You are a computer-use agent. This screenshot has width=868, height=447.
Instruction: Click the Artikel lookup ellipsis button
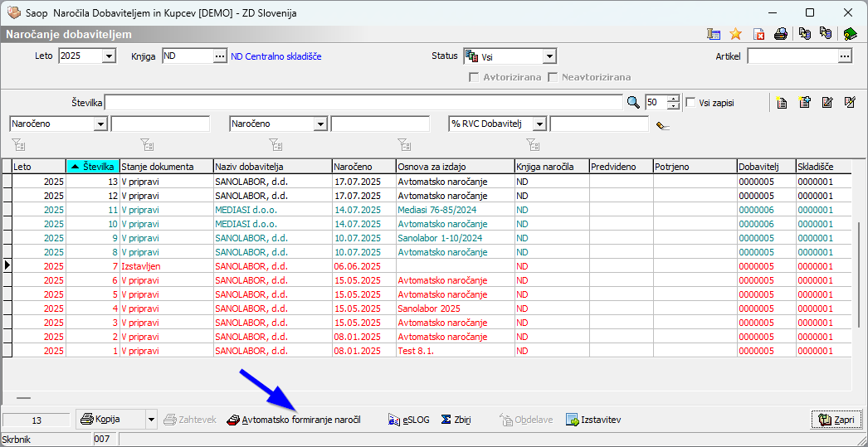coord(844,56)
